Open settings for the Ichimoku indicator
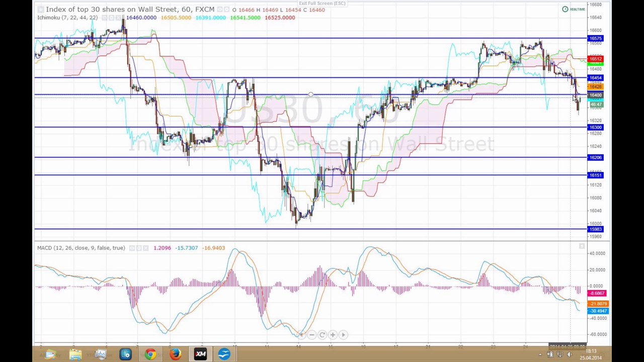 (112, 18)
